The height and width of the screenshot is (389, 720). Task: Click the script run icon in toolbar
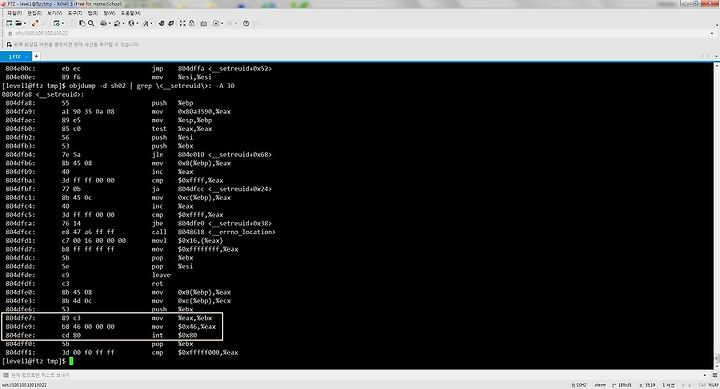point(216,23)
